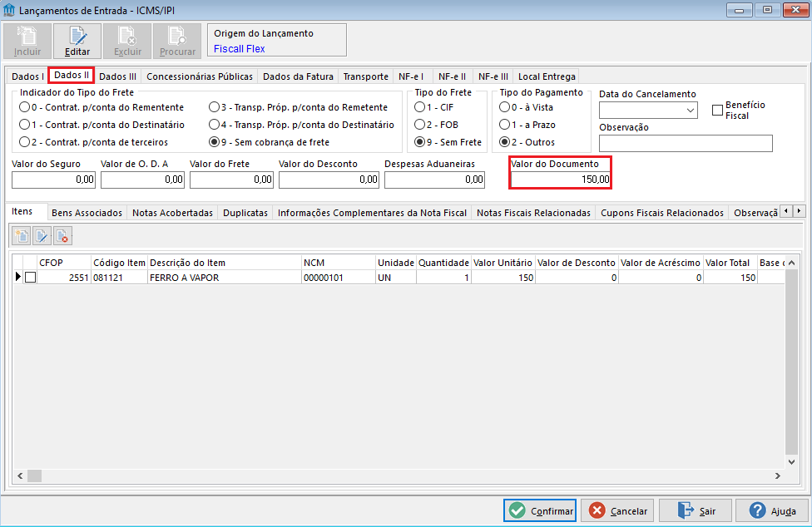This screenshot has width=812, height=527.
Task: Select 1 - Contrat. p/conta do Destinatário
Action: 101,125
